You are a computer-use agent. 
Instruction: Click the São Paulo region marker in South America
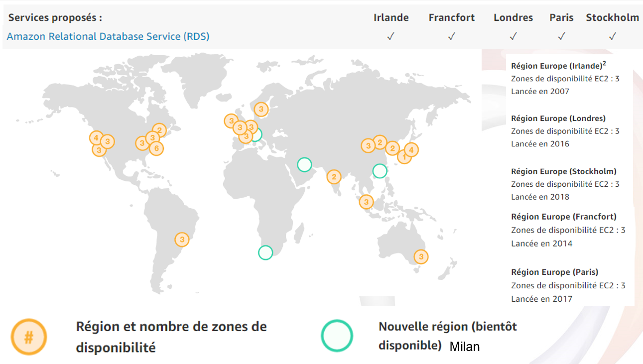(182, 240)
